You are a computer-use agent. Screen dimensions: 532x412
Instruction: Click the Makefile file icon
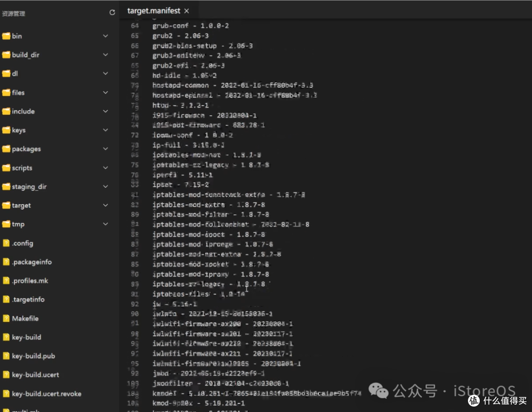coord(6,318)
